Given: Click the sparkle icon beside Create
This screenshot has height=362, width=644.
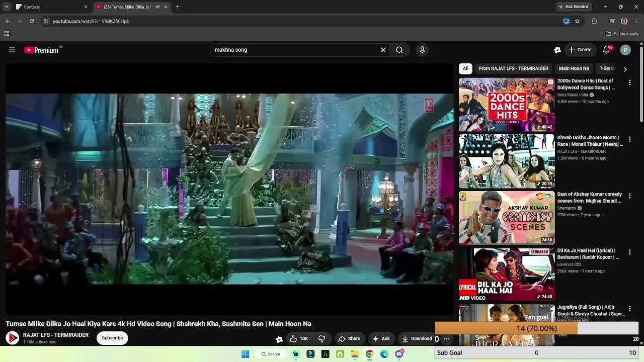Looking at the screenshot, I should click(557, 50).
